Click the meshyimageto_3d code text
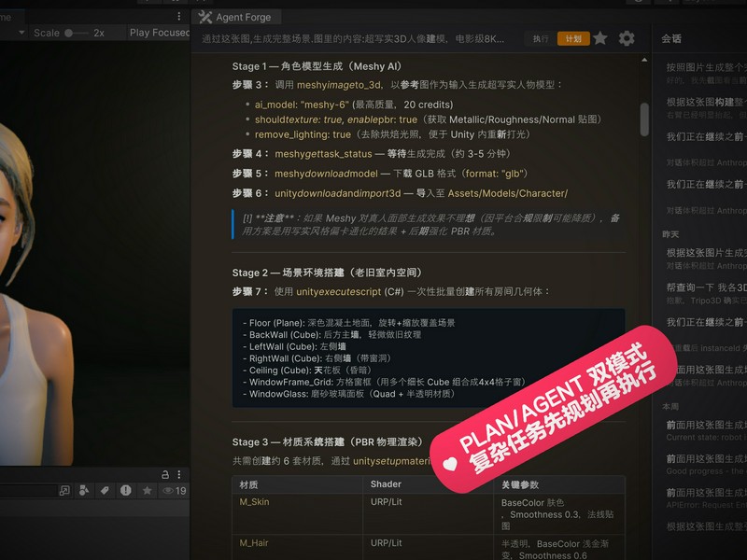 pos(339,85)
